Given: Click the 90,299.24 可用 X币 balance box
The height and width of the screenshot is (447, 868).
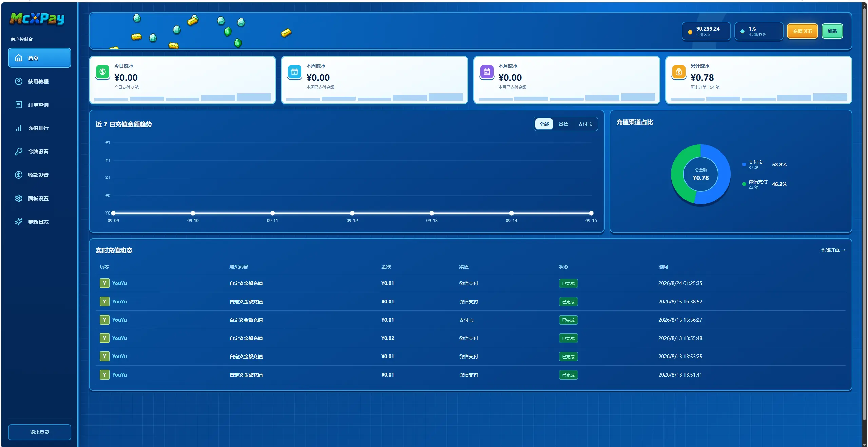Looking at the screenshot, I should tap(706, 31).
